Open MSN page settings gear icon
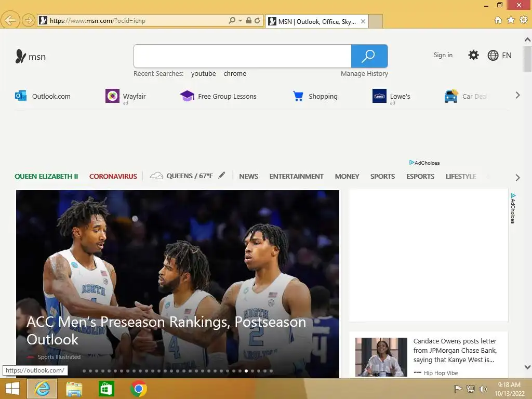 click(x=473, y=55)
